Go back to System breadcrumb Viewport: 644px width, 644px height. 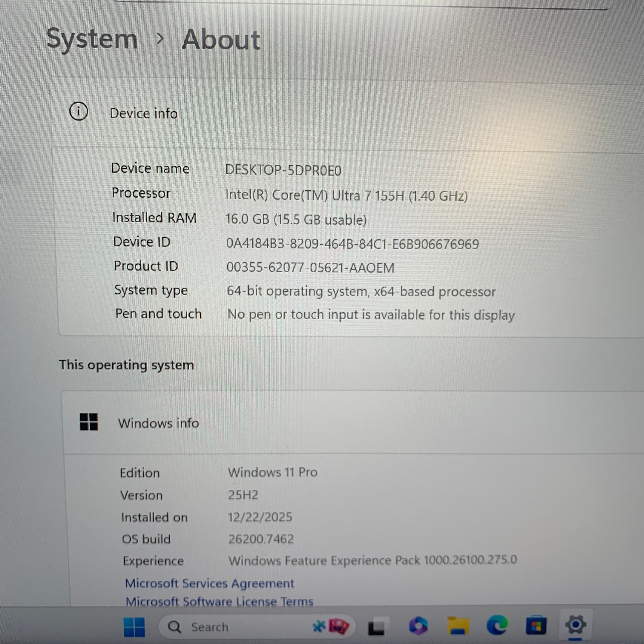click(92, 39)
